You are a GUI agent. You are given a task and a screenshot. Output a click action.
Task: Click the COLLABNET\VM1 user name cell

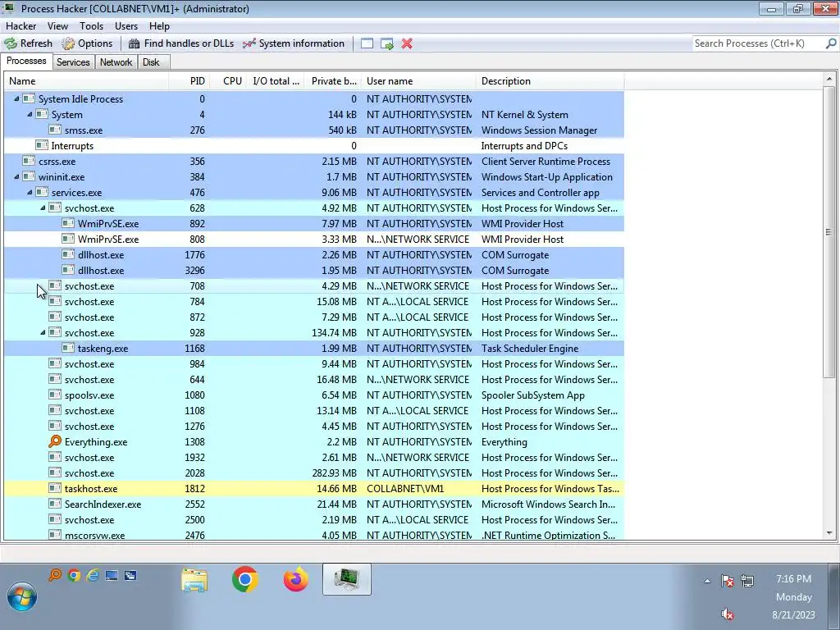coord(405,488)
